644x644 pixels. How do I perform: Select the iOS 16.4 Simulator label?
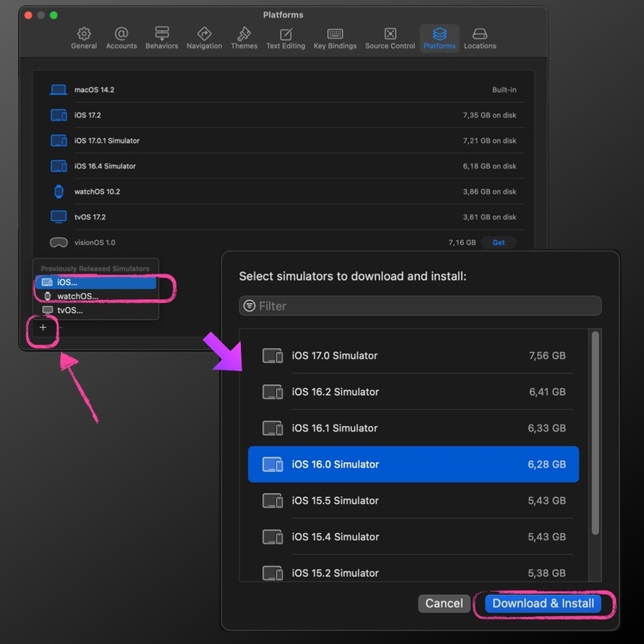105,166
